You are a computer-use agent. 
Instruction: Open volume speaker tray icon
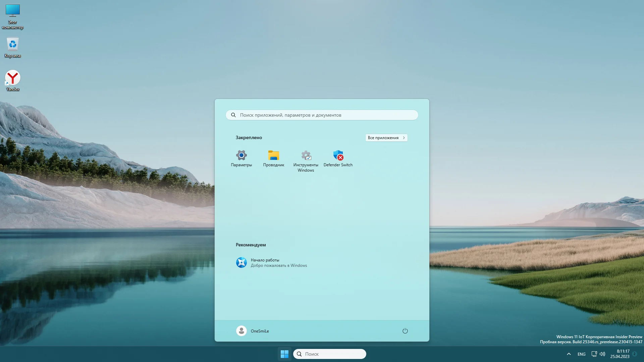coord(602,354)
